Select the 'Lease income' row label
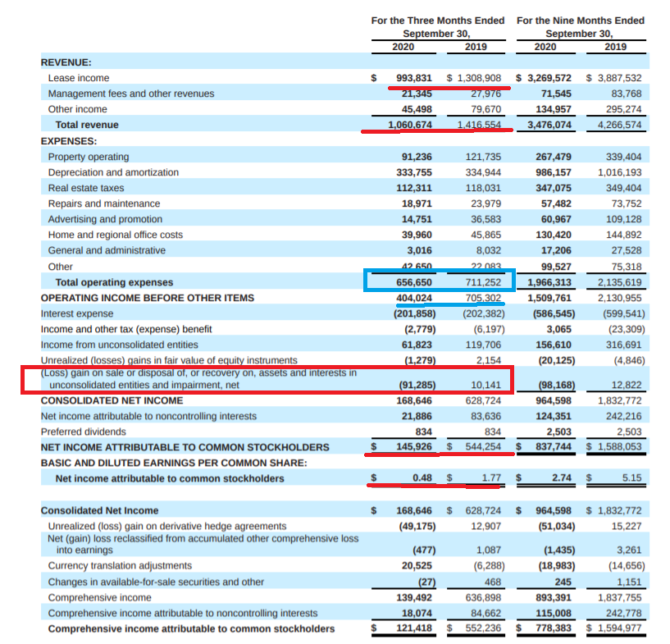Image resolution: width=670 pixels, height=644 pixels. 79,78
